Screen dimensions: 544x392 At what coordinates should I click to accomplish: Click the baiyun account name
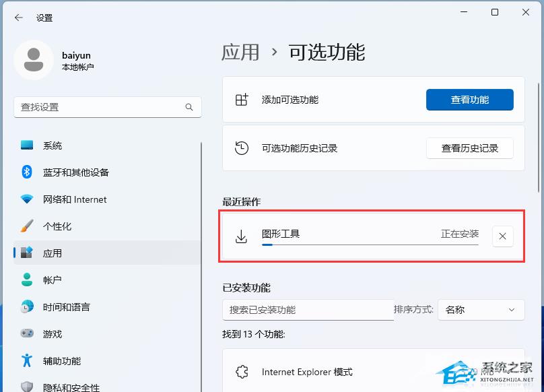click(x=76, y=55)
